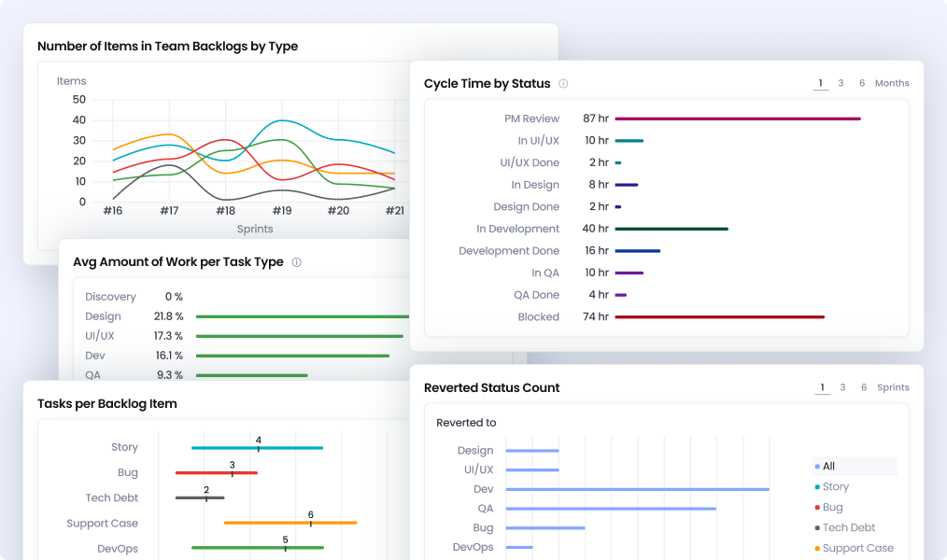Click the Story range bar in Tasks chart
947x560 pixels.
(257, 448)
